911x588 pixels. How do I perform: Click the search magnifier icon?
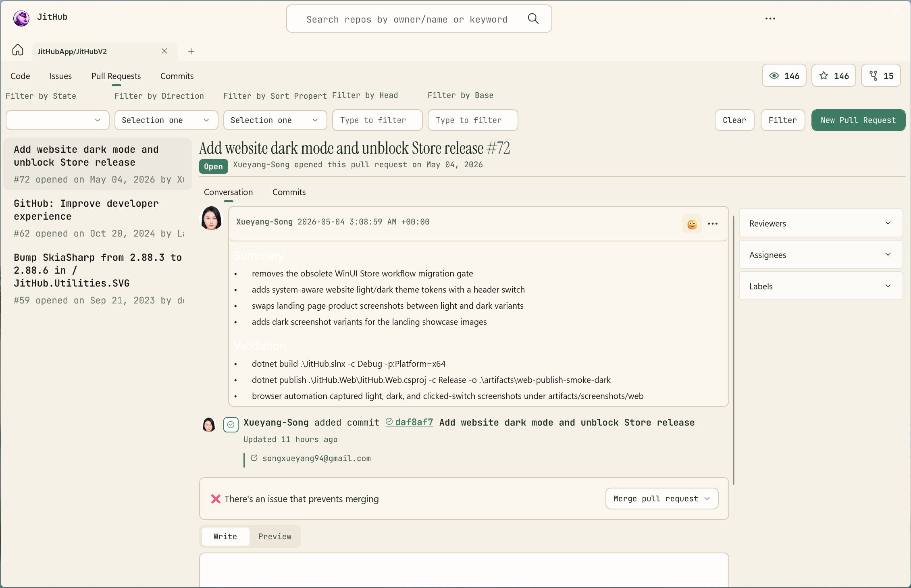[533, 19]
